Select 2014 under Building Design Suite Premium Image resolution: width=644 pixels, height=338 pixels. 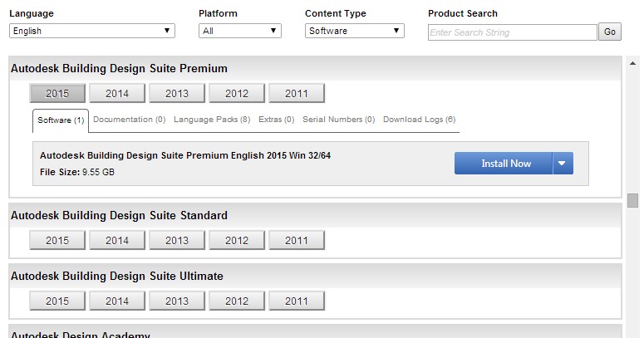point(117,93)
